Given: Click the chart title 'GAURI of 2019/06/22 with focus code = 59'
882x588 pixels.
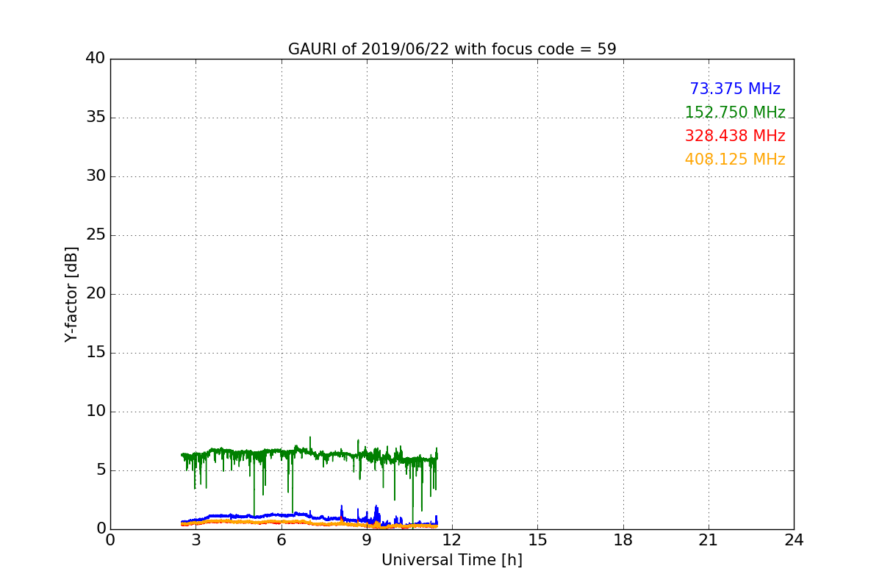Looking at the screenshot, I should (x=452, y=49).
